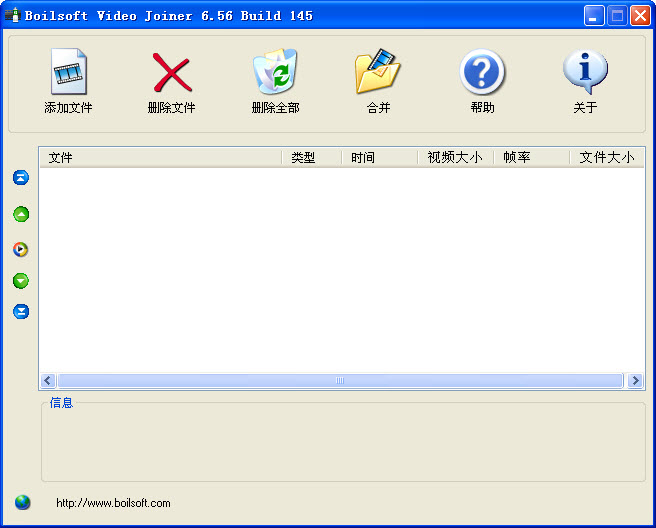
Task: Close the Boilsoft Video Joiner window
Action: coord(641,16)
